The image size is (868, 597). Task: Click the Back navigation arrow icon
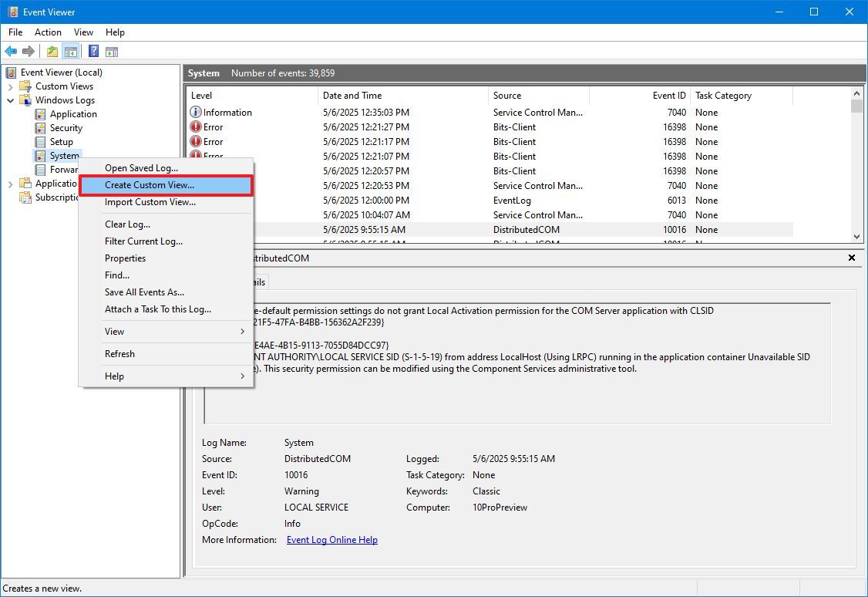[11, 51]
